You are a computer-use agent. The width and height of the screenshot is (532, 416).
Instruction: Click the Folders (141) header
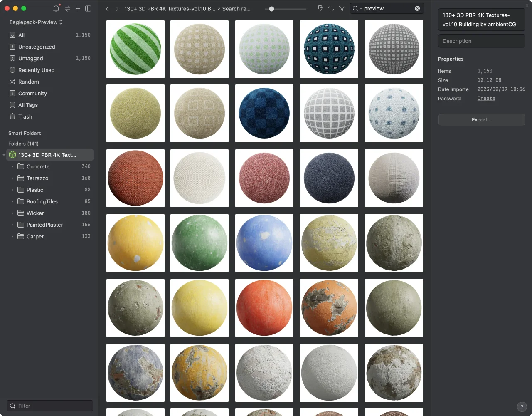tap(23, 144)
